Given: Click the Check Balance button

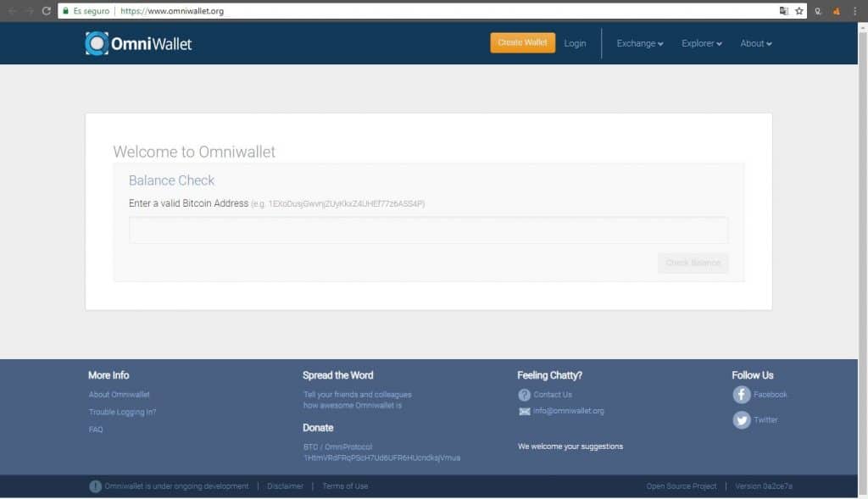Looking at the screenshot, I should click(693, 263).
